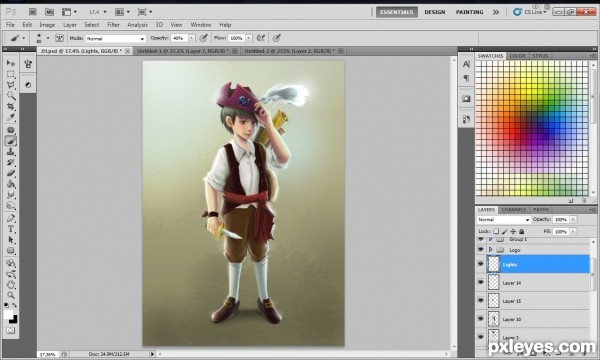Click the foreground color swatch
This screenshot has width=600, height=360.
click(8, 314)
